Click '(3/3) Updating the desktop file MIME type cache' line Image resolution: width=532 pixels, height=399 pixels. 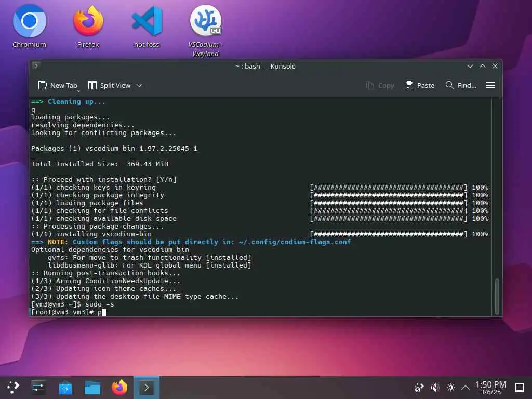[x=135, y=297]
